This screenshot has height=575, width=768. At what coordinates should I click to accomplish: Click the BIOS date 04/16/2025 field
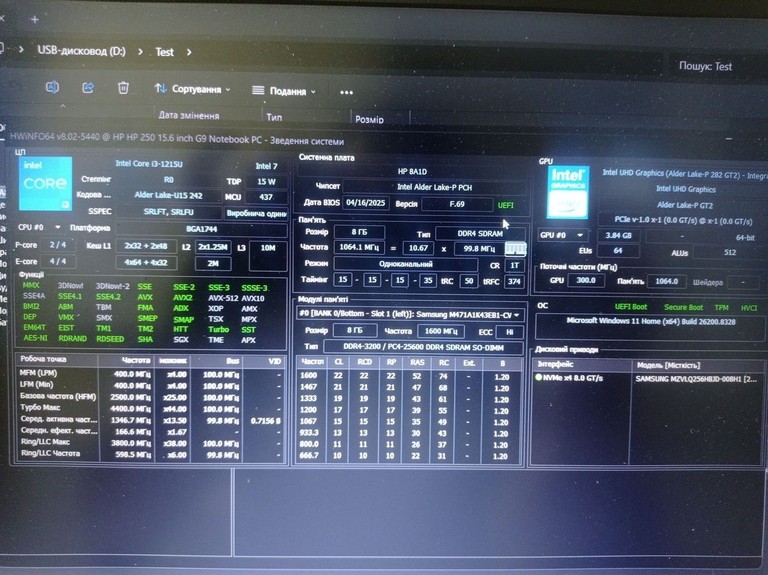pos(365,203)
